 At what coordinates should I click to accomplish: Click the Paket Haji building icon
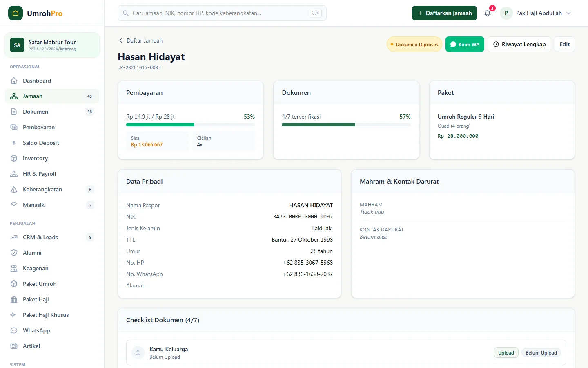pyautogui.click(x=14, y=299)
